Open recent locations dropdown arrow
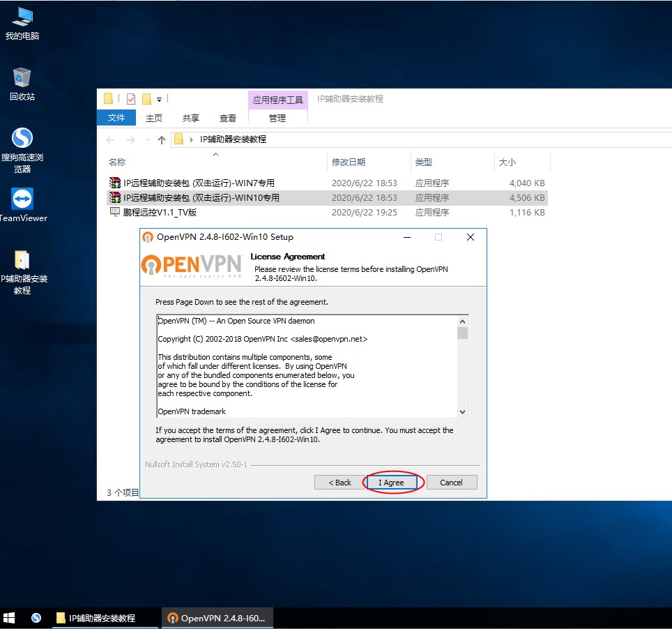Viewport: 672px width, 629px height. 147,139
